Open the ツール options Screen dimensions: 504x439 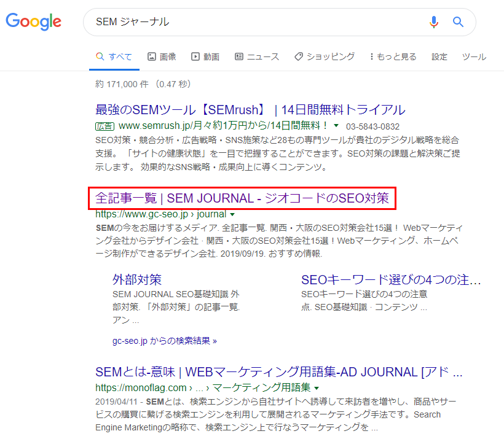click(474, 57)
